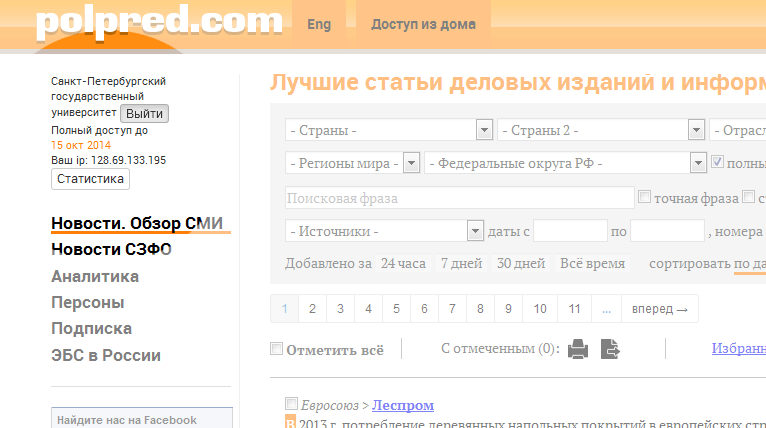Click the orange B icon beside article
This screenshot has height=428, width=766.
tap(290, 424)
